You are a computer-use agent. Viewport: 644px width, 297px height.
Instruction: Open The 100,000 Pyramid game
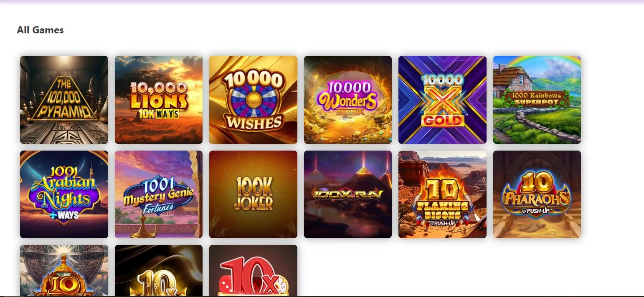[64, 100]
